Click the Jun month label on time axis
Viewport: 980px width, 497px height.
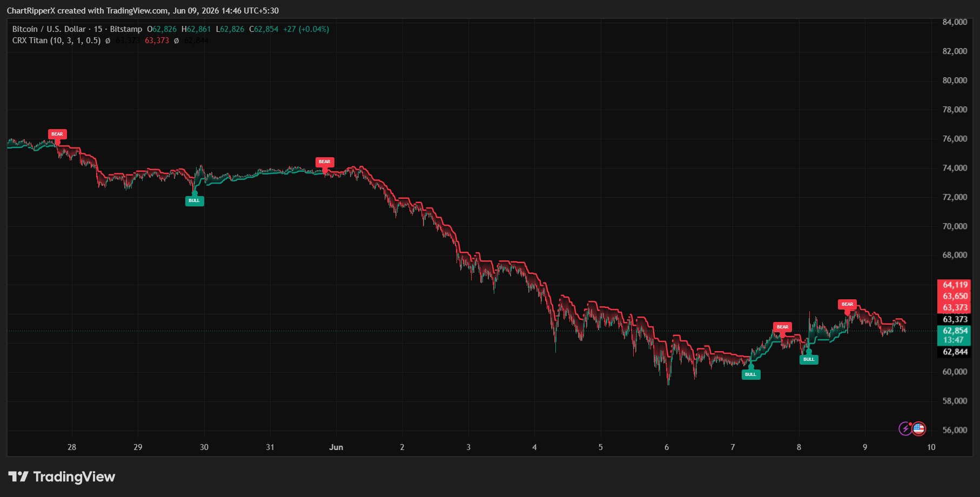point(336,447)
